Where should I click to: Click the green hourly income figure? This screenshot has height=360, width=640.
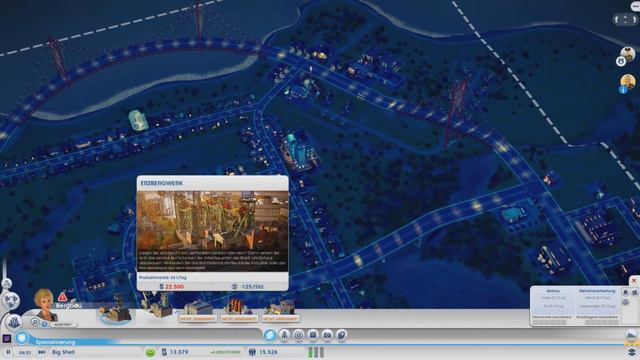click(225, 352)
